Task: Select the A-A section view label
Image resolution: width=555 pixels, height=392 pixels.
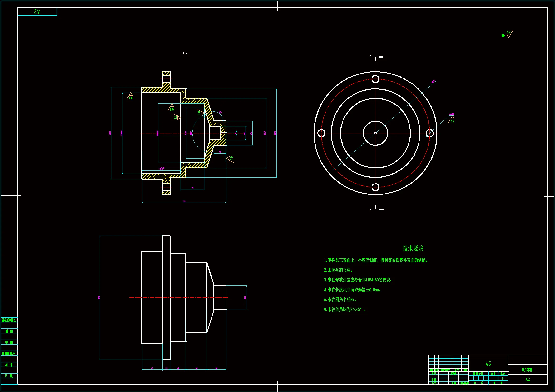Action: 185,53
